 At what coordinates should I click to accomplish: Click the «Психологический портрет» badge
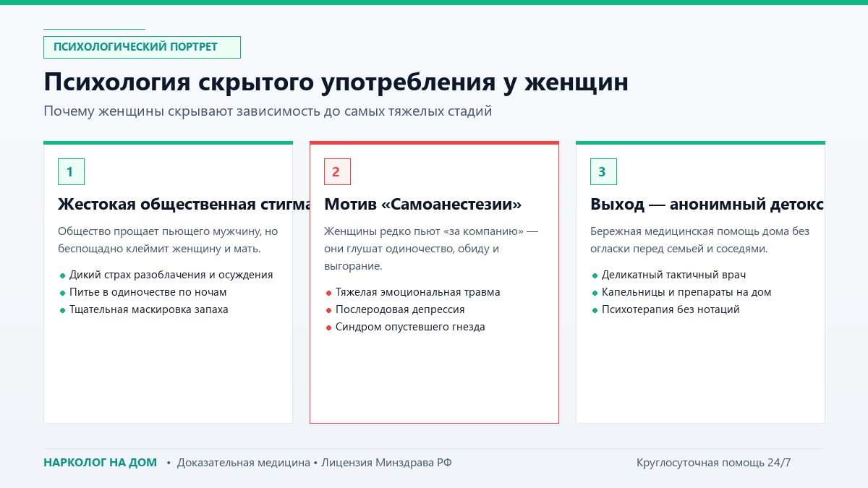pos(142,47)
